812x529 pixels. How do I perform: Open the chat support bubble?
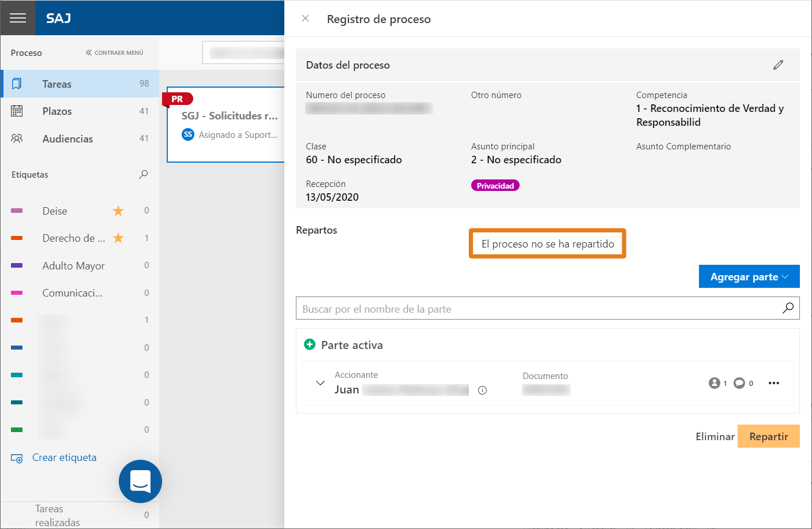point(140,481)
